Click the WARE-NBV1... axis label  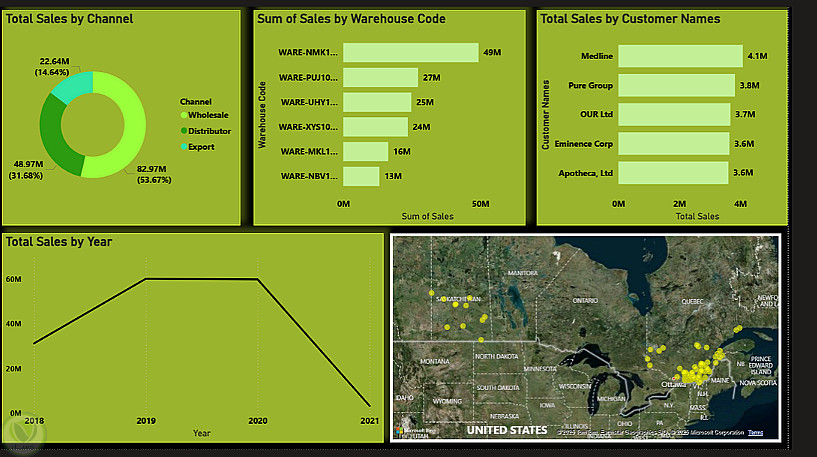tap(309, 176)
